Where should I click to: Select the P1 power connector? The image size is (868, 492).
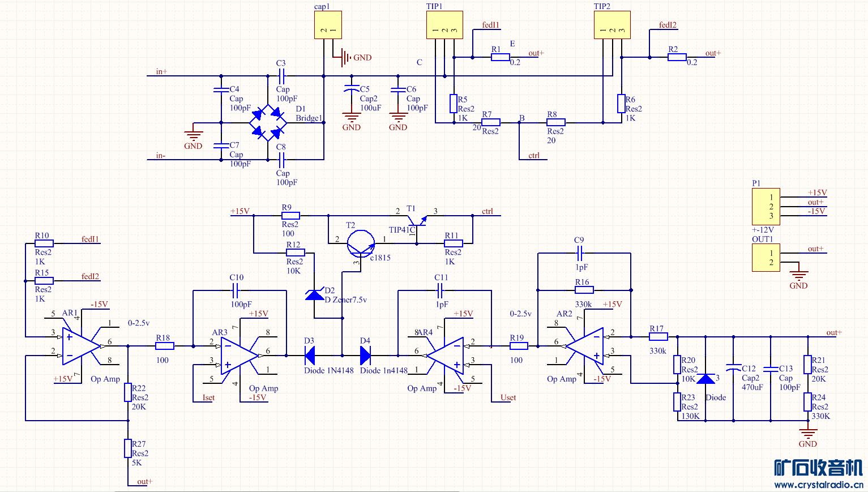click(766, 207)
